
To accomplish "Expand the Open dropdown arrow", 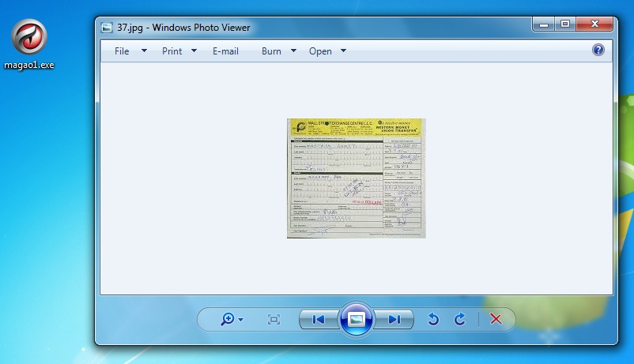I will (x=343, y=51).
